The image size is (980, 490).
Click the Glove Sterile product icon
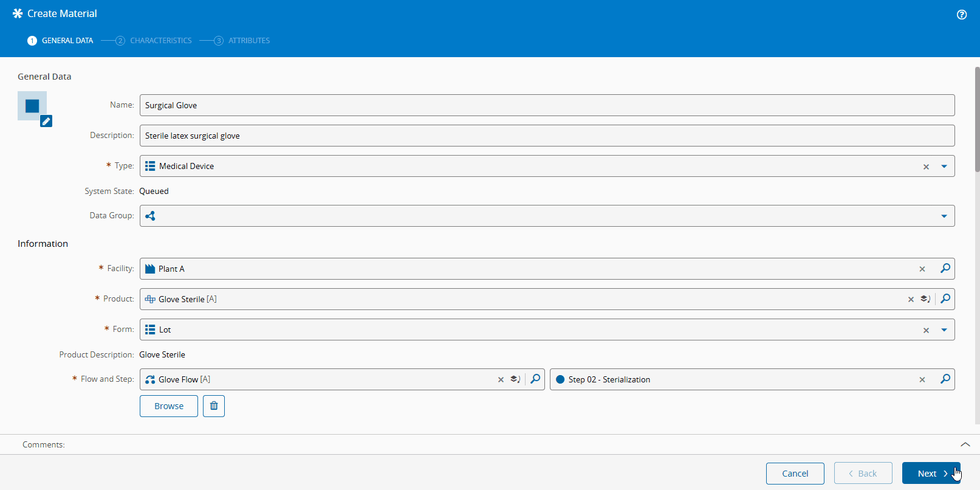150,299
